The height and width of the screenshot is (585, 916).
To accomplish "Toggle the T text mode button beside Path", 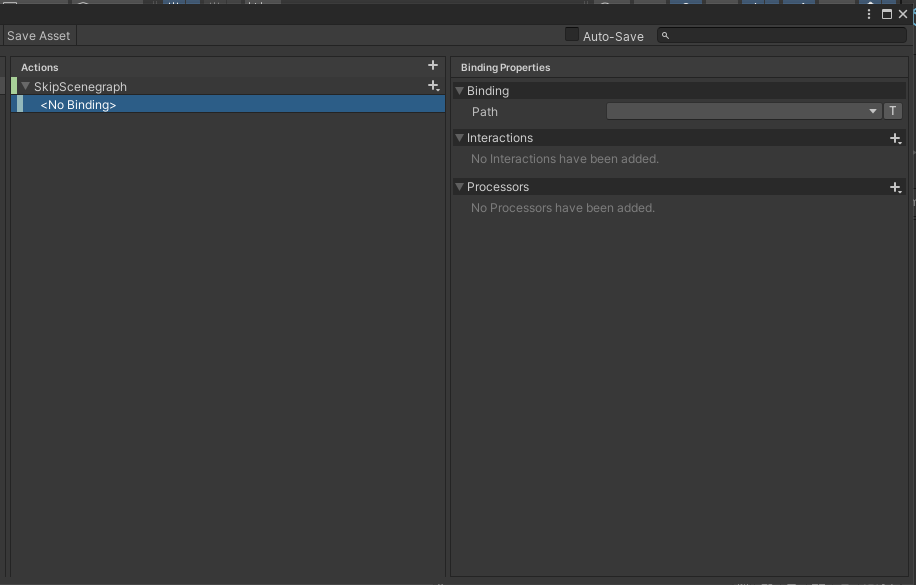I will coord(894,112).
